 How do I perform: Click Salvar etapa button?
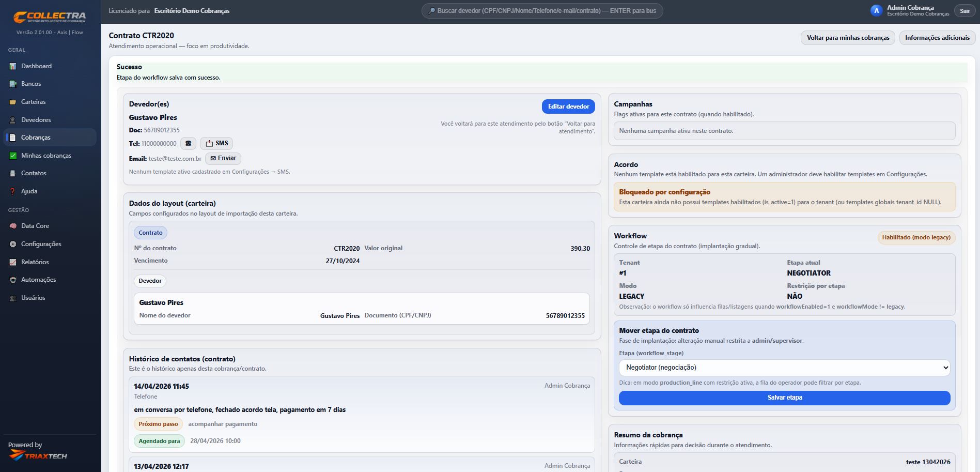pos(784,398)
